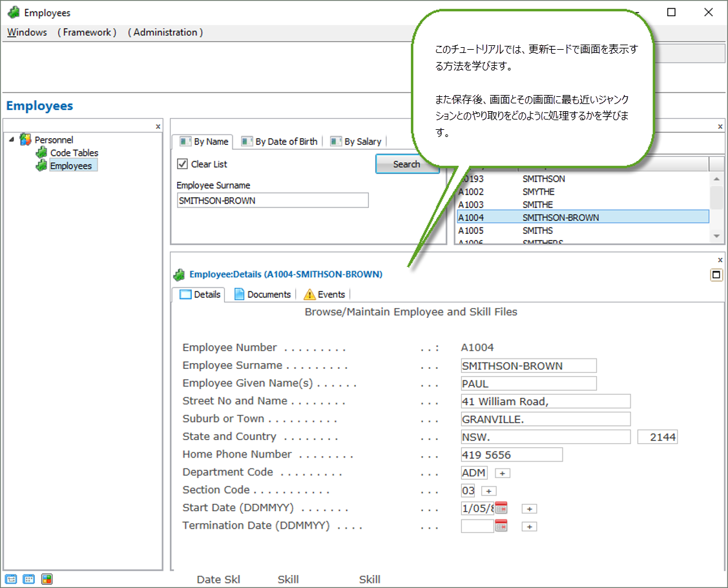
Task: Select the Events tab
Action: pyautogui.click(x=324, y=295)
